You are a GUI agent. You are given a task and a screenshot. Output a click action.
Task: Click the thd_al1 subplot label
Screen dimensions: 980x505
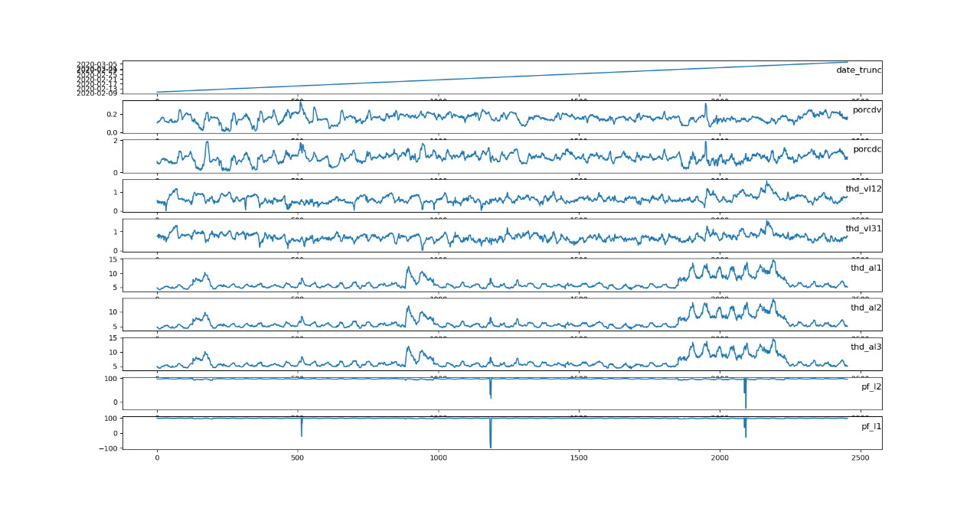(x=865, y=268)
